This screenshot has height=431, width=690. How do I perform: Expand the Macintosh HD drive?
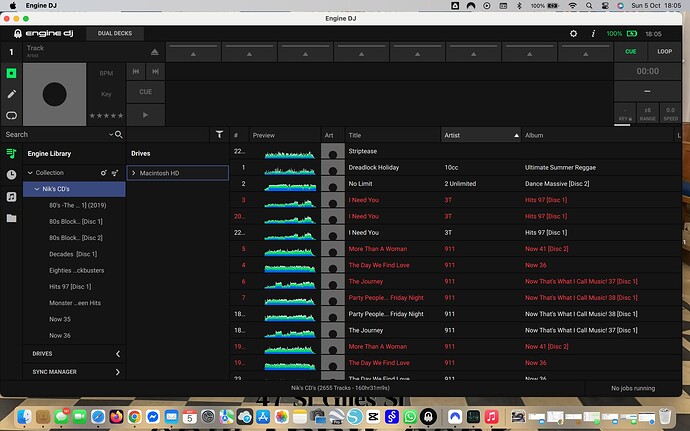pos(134,173)
